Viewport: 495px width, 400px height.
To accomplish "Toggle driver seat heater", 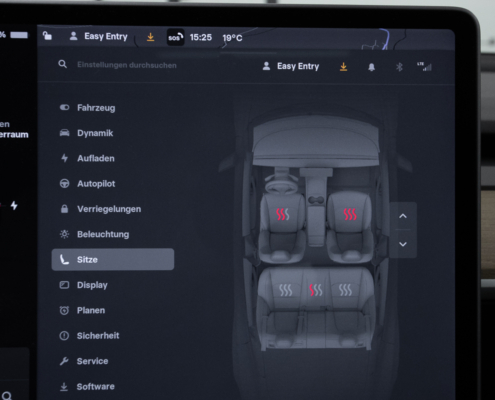I will pos(283,214).
